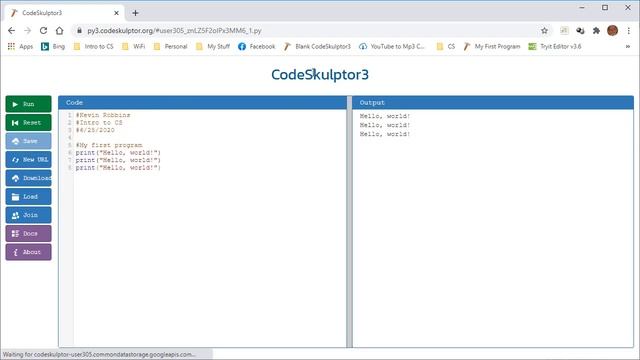Image resolution: width=640 pixels, height=360 pixels.
Task: Click the print statement on line 6
Action: coord(118,153)
